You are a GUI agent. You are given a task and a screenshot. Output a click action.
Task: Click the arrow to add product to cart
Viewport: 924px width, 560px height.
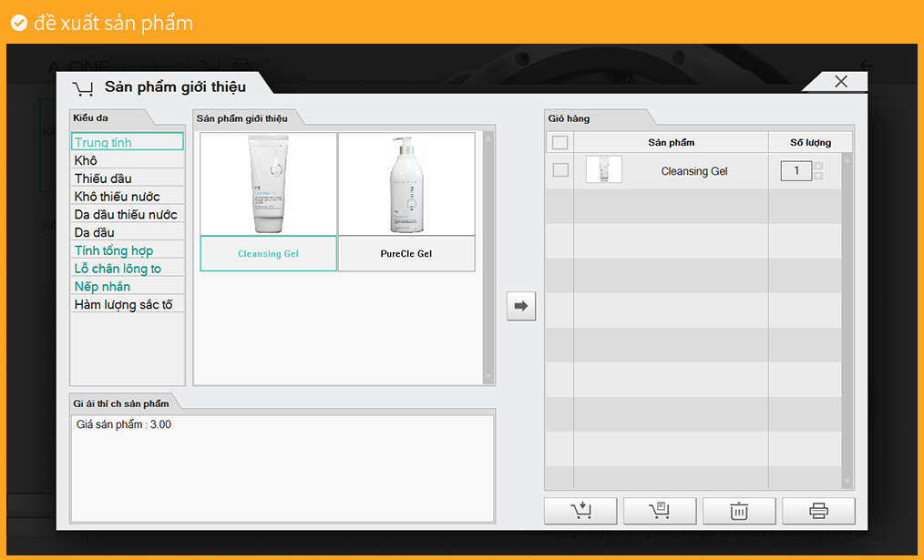pos(521,307)
